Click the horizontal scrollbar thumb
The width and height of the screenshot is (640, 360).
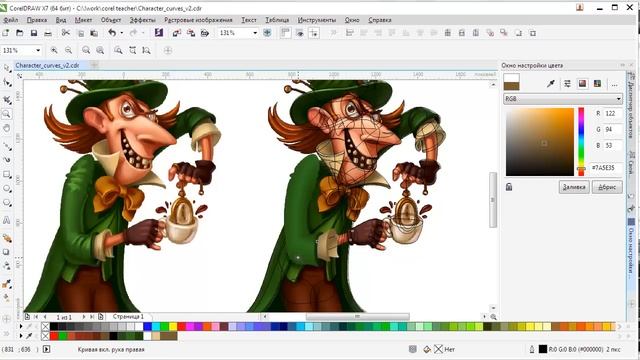coord(357,316)
